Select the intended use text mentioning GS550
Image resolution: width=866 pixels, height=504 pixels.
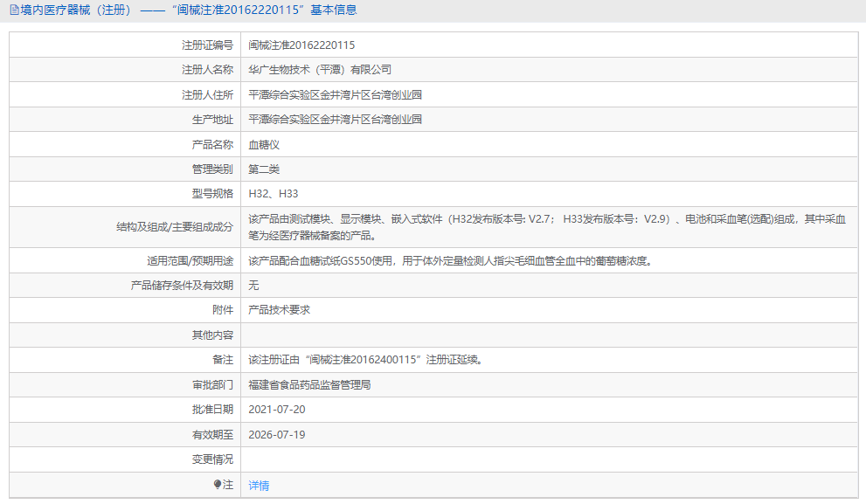click(x=451, y=260)
